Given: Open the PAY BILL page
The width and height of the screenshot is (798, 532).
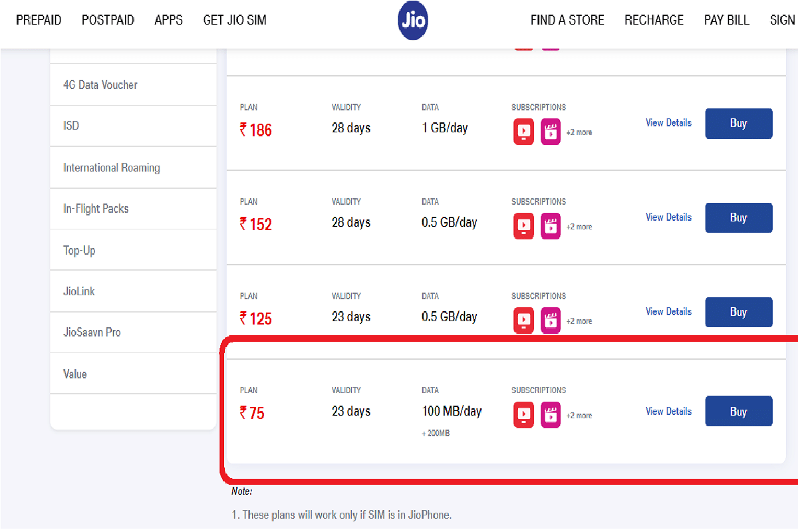Looking at the screenshot, I should (x=727, y=20).
